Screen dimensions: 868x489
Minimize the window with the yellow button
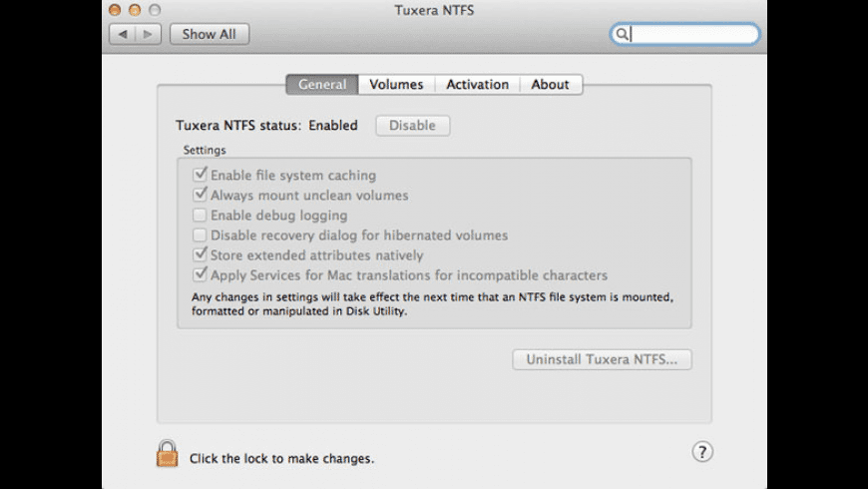coord(135,10)
